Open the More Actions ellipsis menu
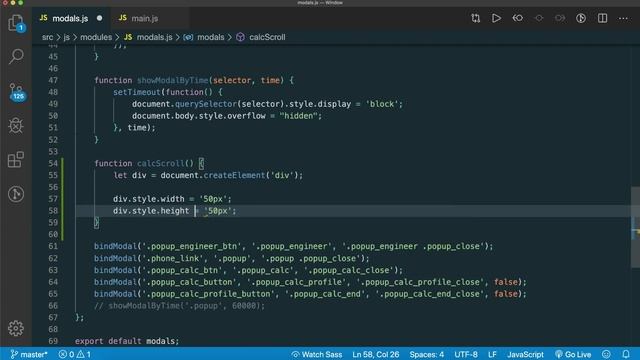The width and height of the screenshot is (640, 360). click(623, 18)
